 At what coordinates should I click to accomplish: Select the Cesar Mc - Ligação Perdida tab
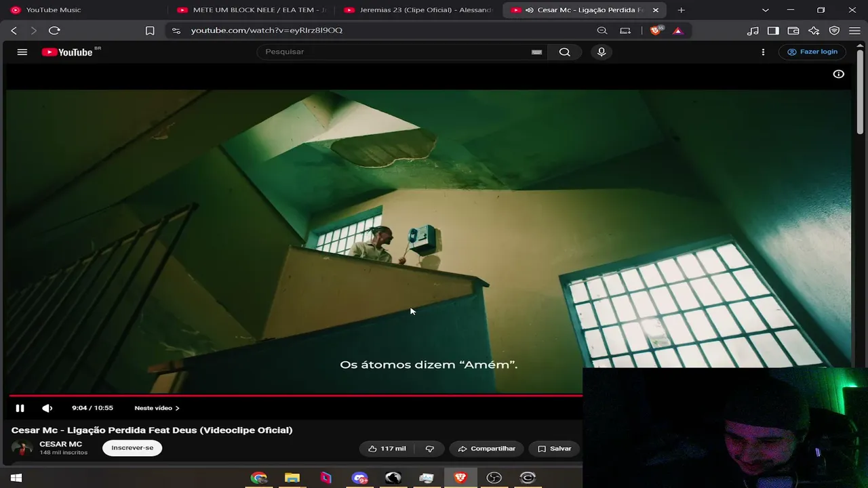583,10
